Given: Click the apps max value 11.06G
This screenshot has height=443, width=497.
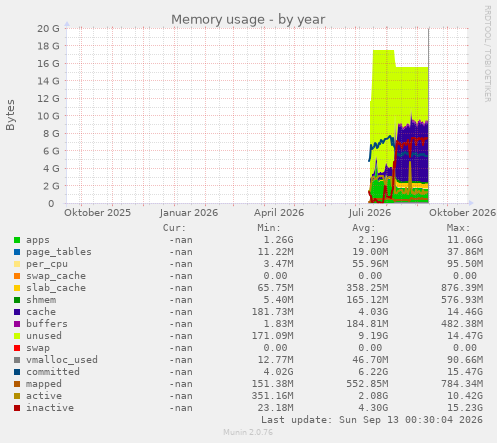Looking at the screenshot, I should coord(465,240).
